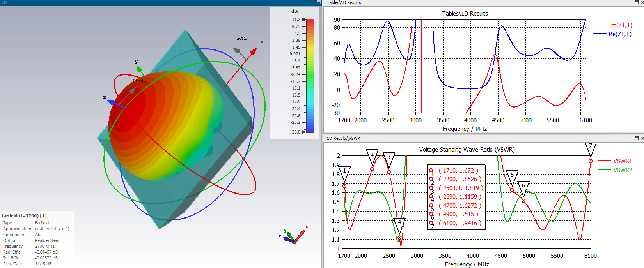
Task: Click the Frequency / MHz label of VSWR plot
Action: pos(467,264)
